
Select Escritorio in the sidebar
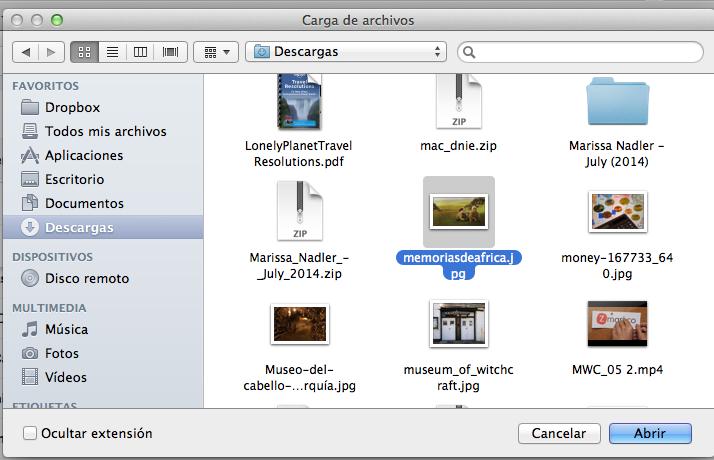[74, 179]
